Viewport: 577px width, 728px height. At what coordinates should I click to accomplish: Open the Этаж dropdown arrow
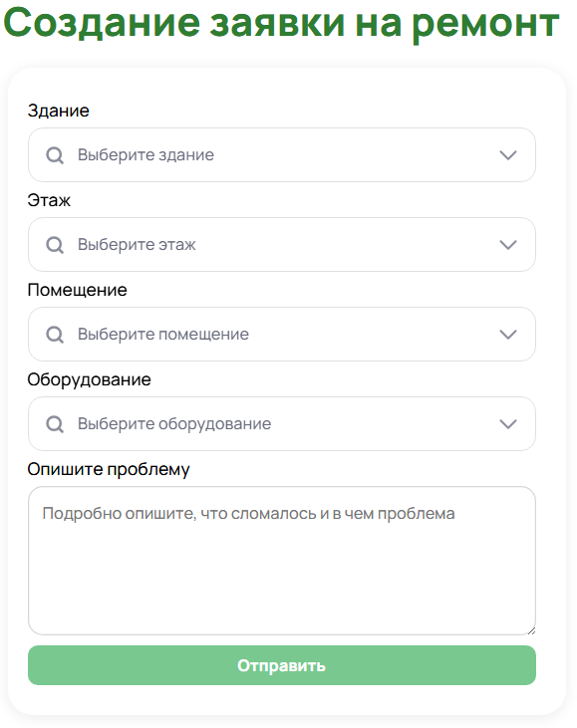click(508, 245)
